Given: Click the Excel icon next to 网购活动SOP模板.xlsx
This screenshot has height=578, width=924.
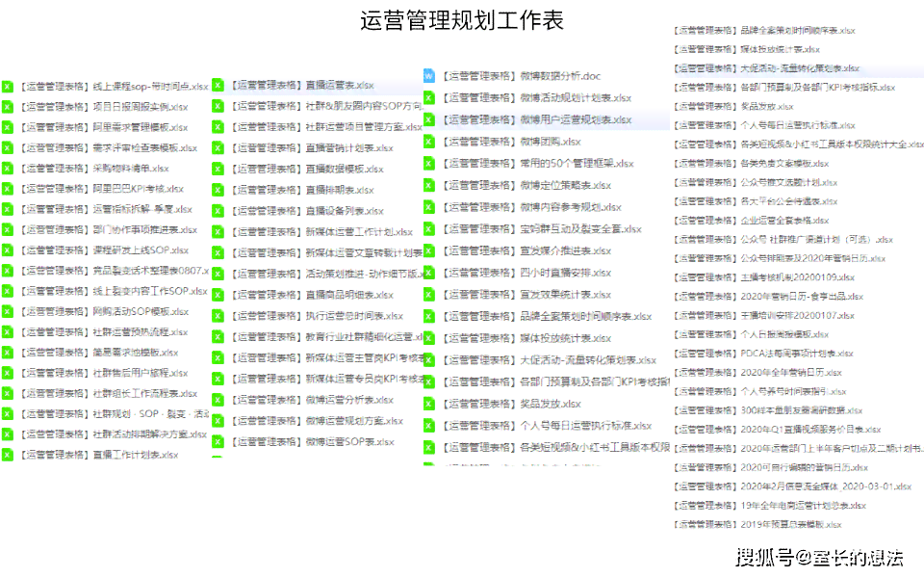Looking at the screenshot, I should (x=7, y=311).
